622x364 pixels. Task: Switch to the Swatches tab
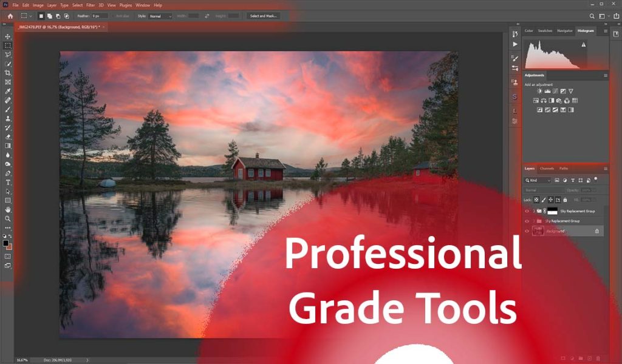(x=545, y=30)
